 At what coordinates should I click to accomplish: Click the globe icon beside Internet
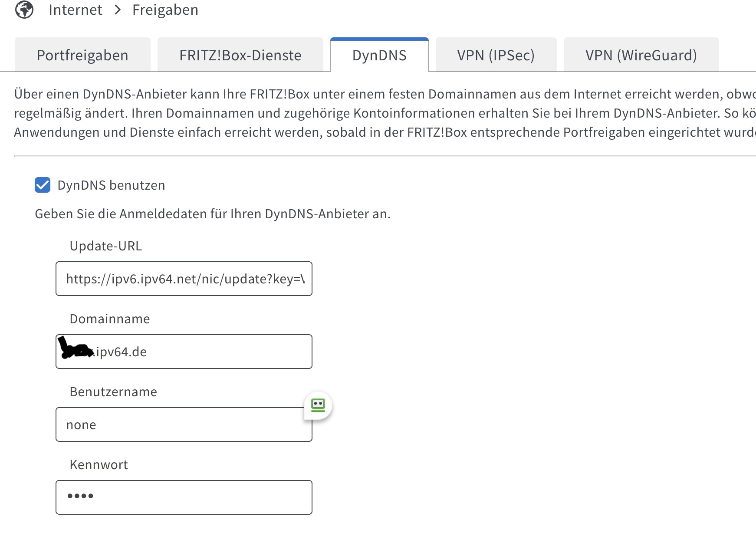(24, 10)
